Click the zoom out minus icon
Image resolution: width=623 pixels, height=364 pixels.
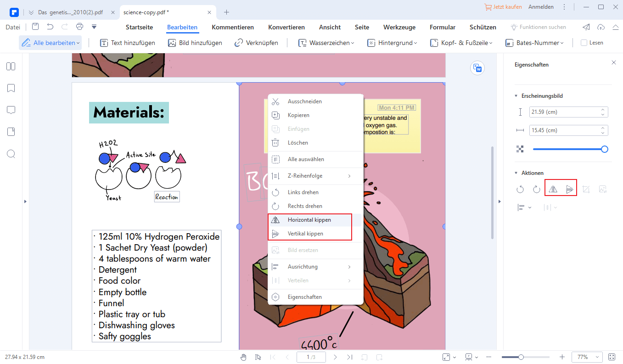[488, 357]
